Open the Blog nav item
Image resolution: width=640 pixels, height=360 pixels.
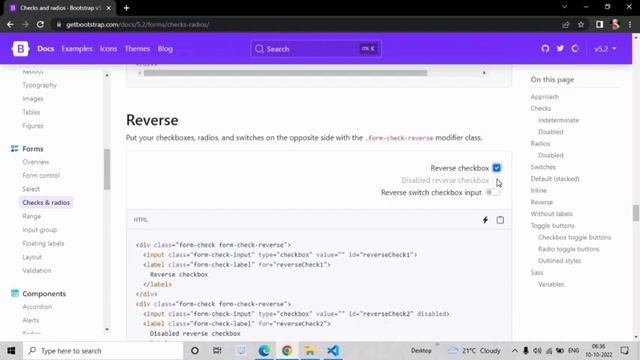click(165, 49)
